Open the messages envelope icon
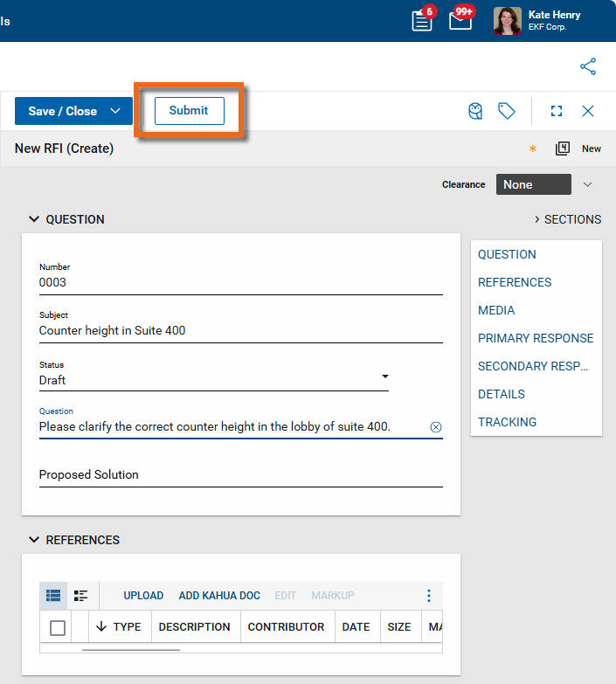The image size is (616, 684). coord(460,21)
